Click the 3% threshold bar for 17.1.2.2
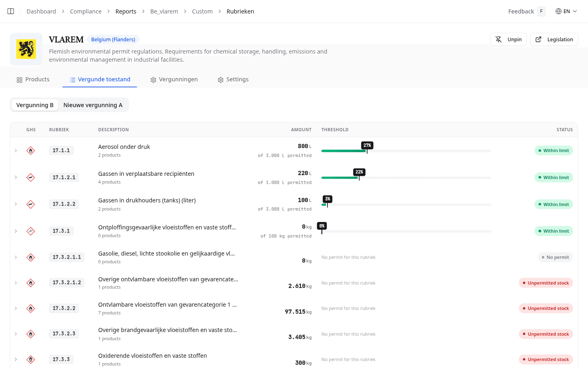588x368 pixels. click(406, 204)
